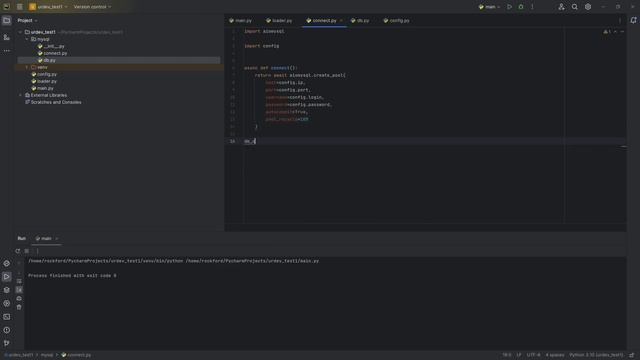
Task: Change line separator LF in status bar
Action: [519, 355]
